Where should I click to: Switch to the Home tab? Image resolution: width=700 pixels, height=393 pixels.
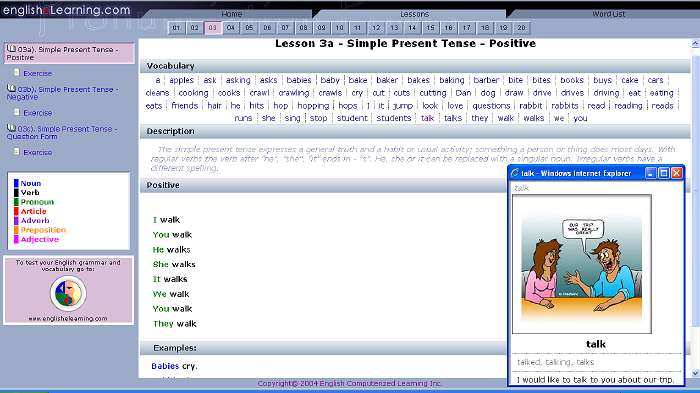click(x=232, y=14)
